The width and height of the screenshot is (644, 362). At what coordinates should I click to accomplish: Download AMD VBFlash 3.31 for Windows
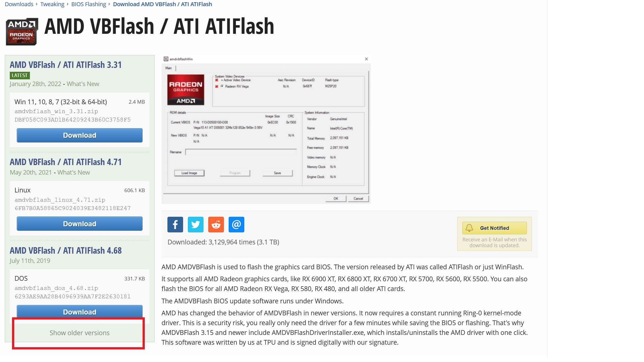click(x=80, y=135)
